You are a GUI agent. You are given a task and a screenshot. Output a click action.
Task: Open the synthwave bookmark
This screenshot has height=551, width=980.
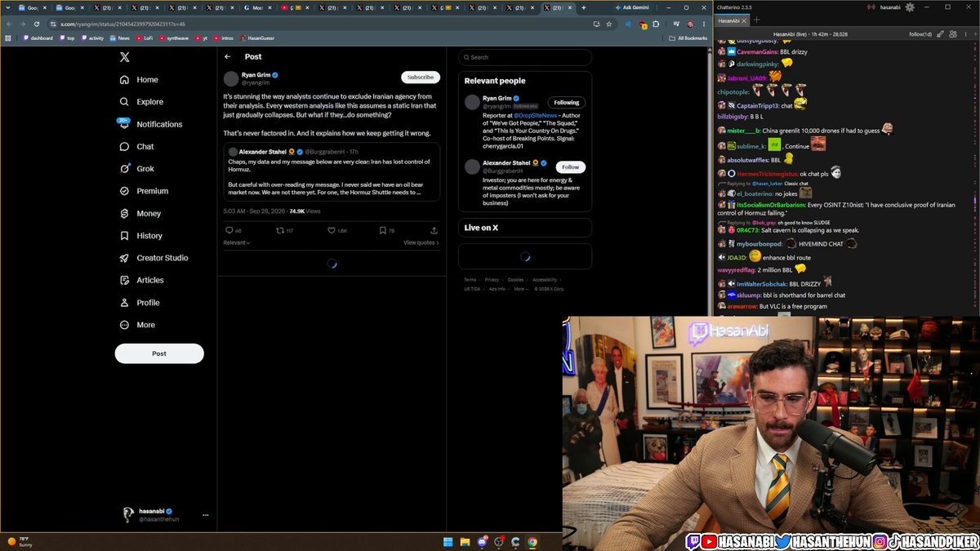tap(173, 38)
